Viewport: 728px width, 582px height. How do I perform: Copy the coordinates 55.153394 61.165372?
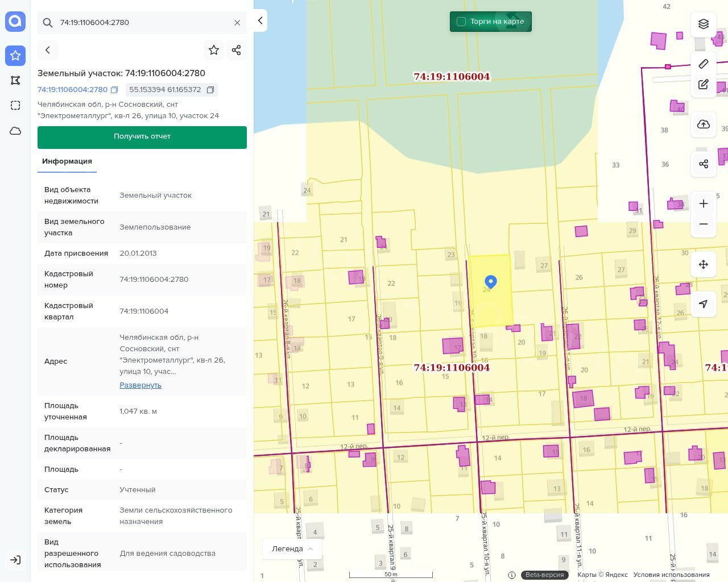(x=210, y=90)
